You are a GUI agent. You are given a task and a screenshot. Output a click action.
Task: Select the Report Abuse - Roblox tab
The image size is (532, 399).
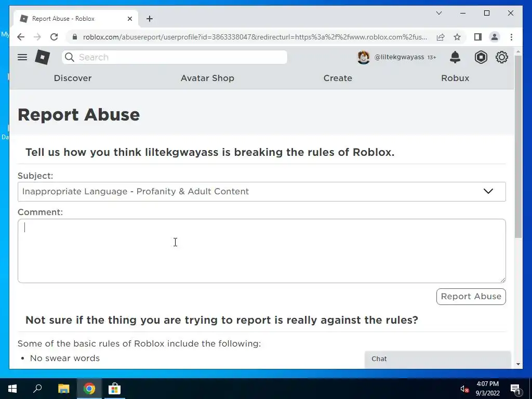[x=76, y=19]
